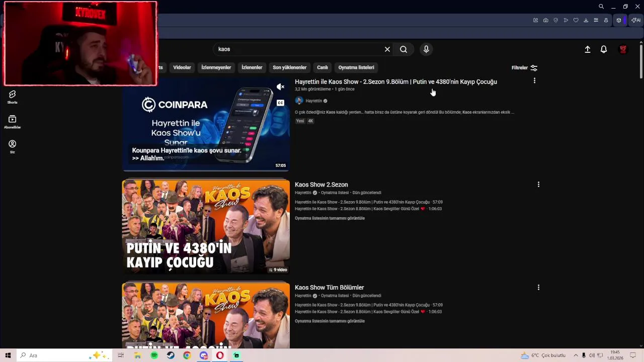Clear the kaos search text
This screenshot has width=644, height=362.
pos(387,49)
